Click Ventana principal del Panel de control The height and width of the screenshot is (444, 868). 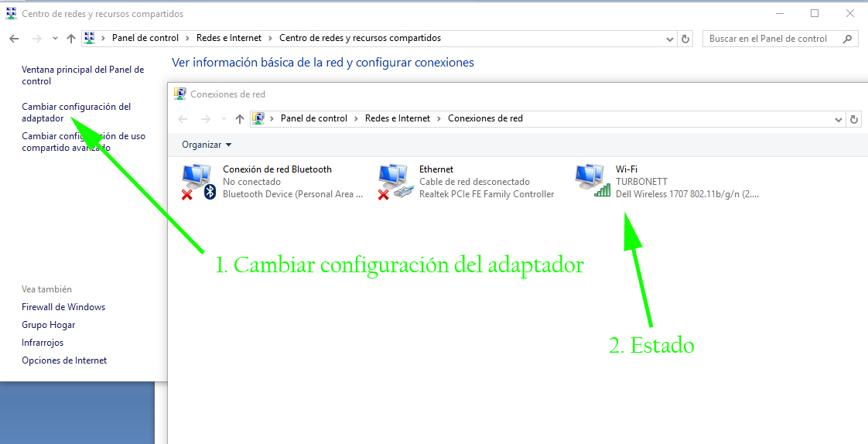83,75
